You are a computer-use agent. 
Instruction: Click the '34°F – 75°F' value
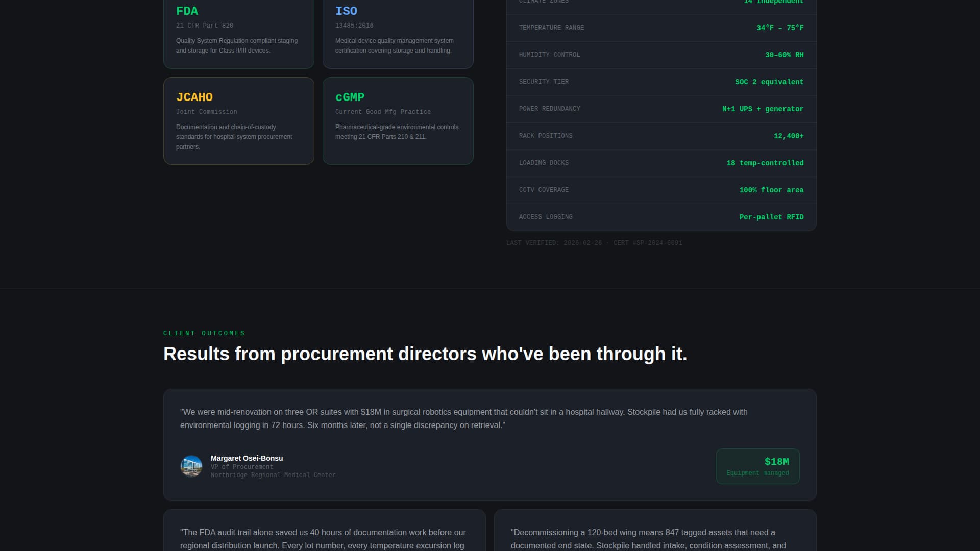click(780, 28)
